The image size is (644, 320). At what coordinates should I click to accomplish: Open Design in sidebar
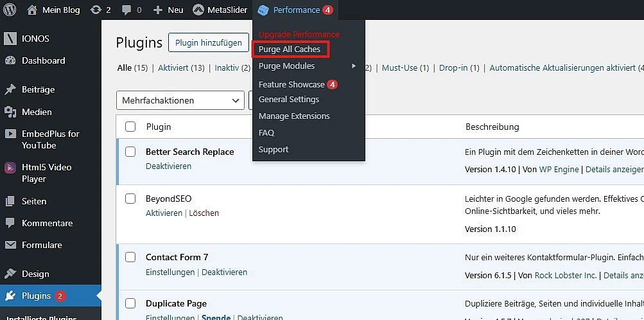point(35,274)
